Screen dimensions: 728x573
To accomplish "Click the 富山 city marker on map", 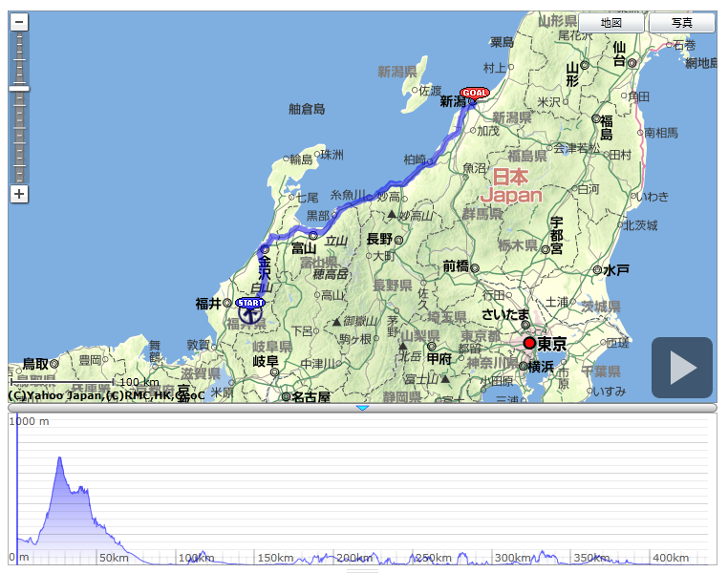I will point(313,235).
